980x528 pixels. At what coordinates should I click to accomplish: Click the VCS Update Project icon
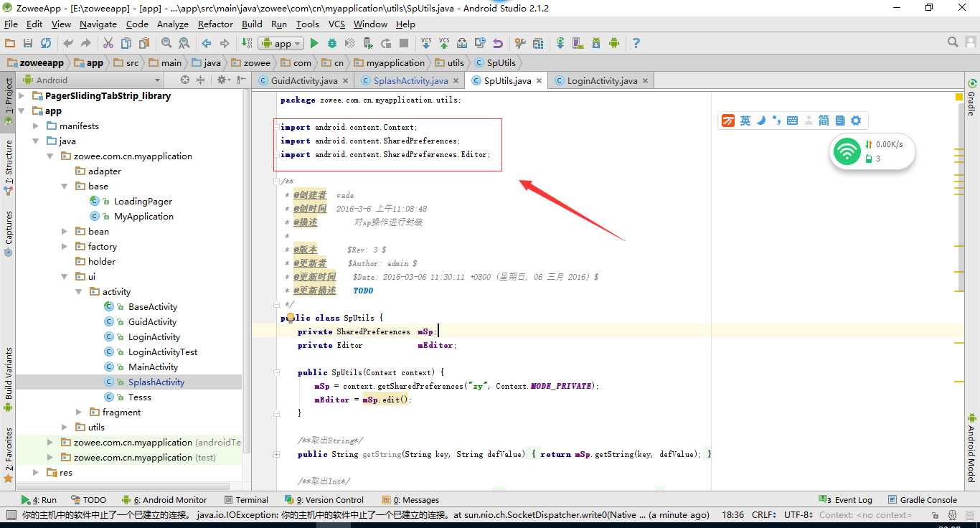426,43
